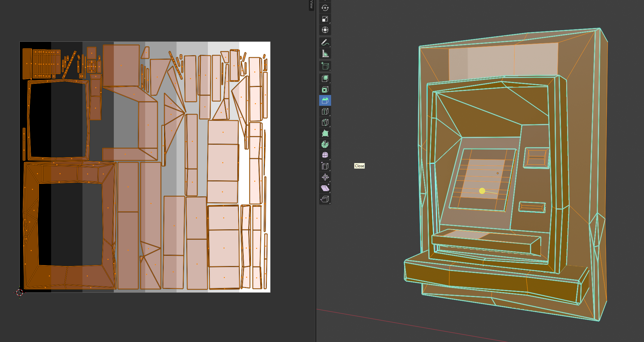Select the Measure tool
644x342 pixels.
pos(325,53)
